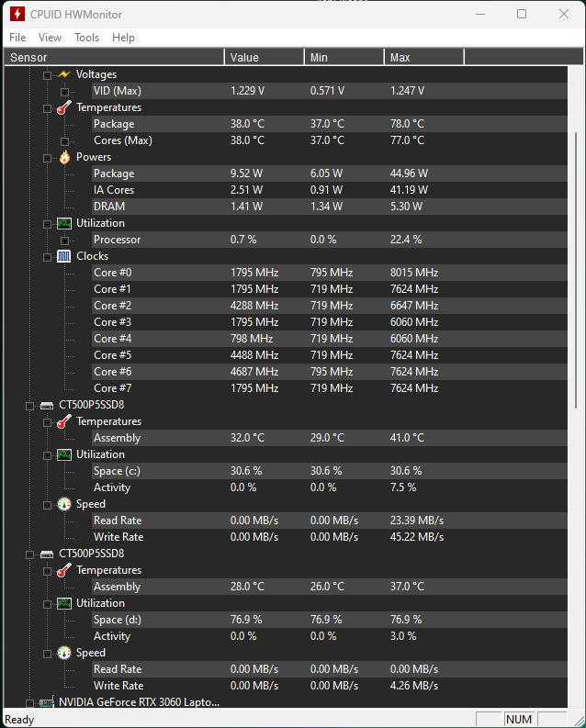The image size is (586, 728).
Task: Click the Powers flame icon
Action: click(x=64, y=157)
